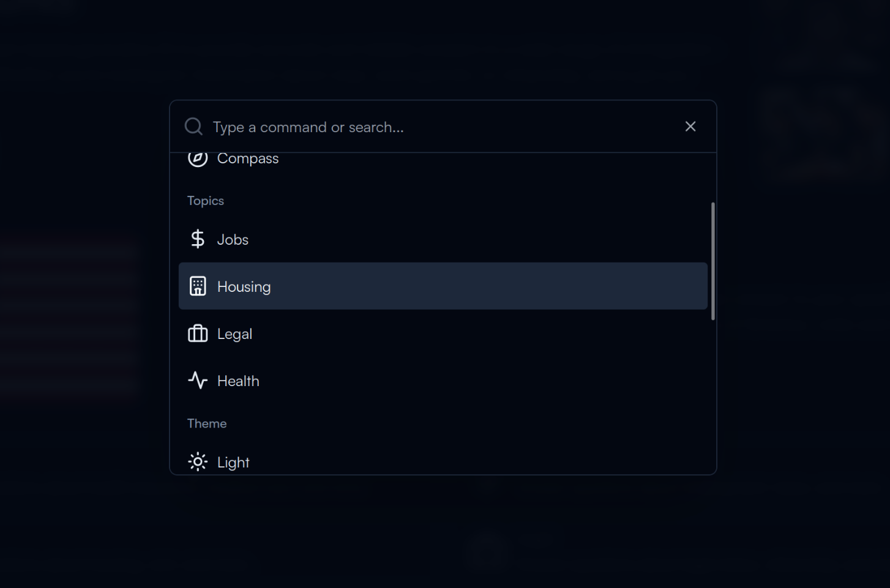Click the sun Light theme icon
This screenshot has height=588, width=890.
coord(197,462)
